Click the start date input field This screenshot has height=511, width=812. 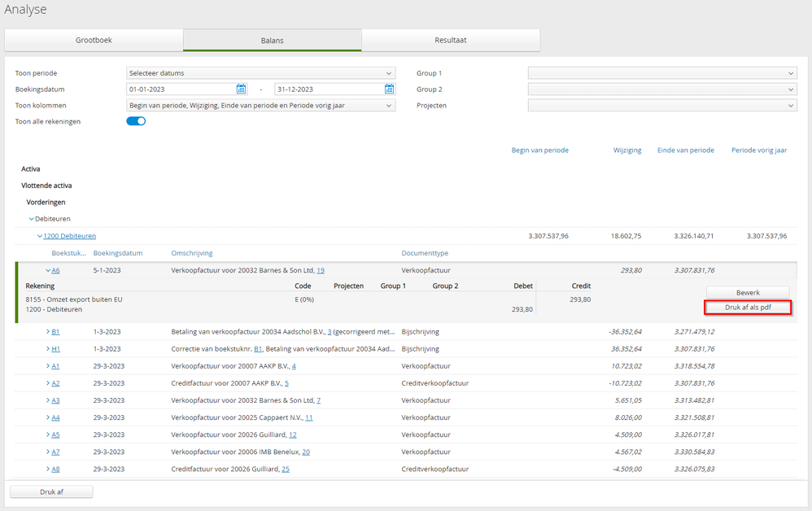click(181, 90)
